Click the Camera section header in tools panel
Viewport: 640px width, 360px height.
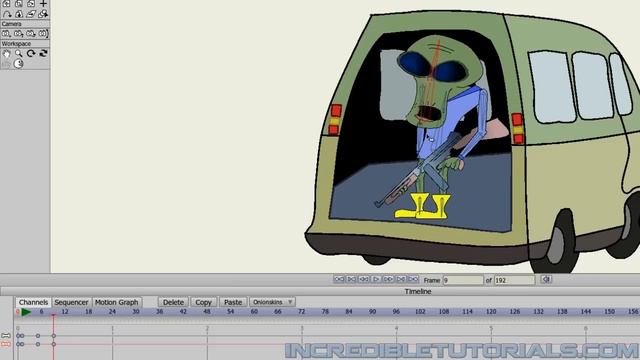[25, 24]
